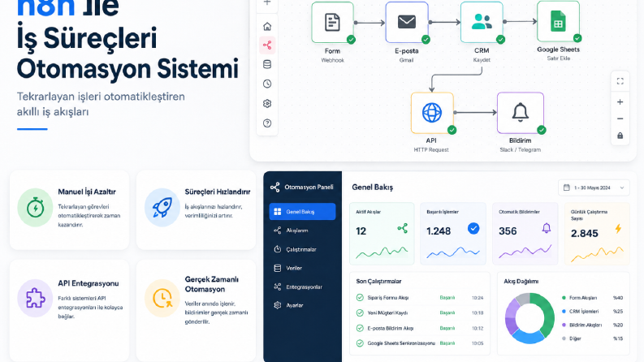Select the Google Sheets node
Viewport: 644px width, 362px height.
click(x=558, y=21)
